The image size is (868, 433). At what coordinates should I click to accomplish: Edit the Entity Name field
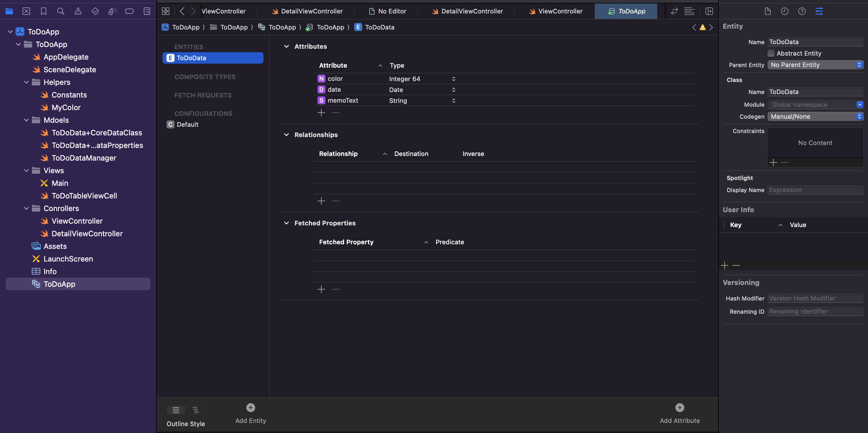[815, 42]
